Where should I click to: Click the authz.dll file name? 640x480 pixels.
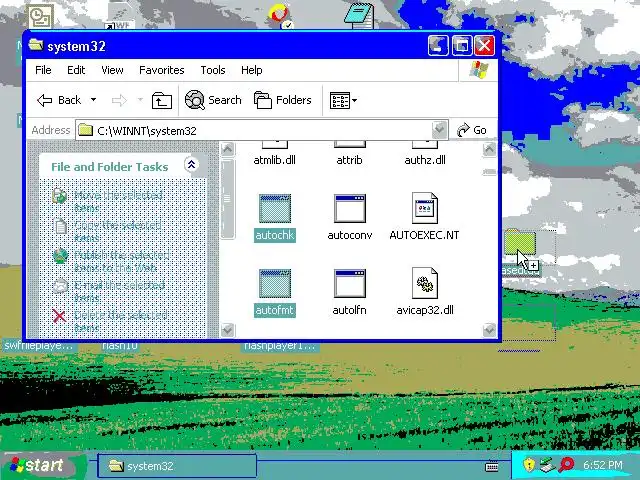[x=425, y=160]
